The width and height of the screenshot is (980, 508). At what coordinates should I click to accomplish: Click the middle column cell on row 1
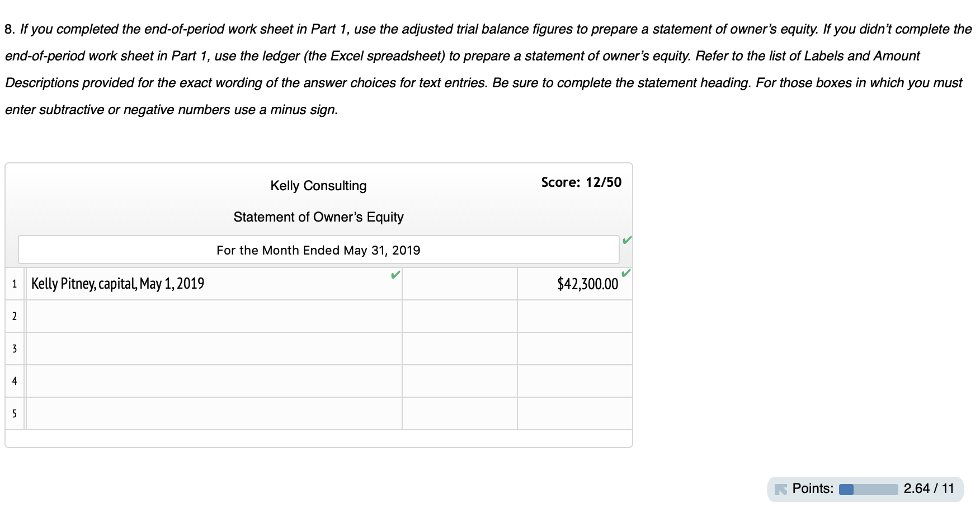pyautogui.click(x=460, y=284)
